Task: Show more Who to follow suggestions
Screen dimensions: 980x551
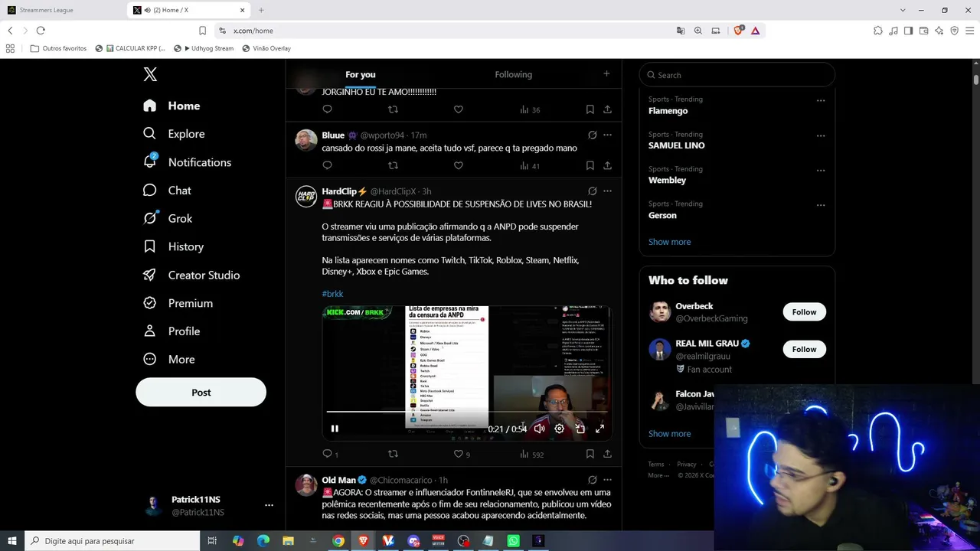Action: pos(669,434)
